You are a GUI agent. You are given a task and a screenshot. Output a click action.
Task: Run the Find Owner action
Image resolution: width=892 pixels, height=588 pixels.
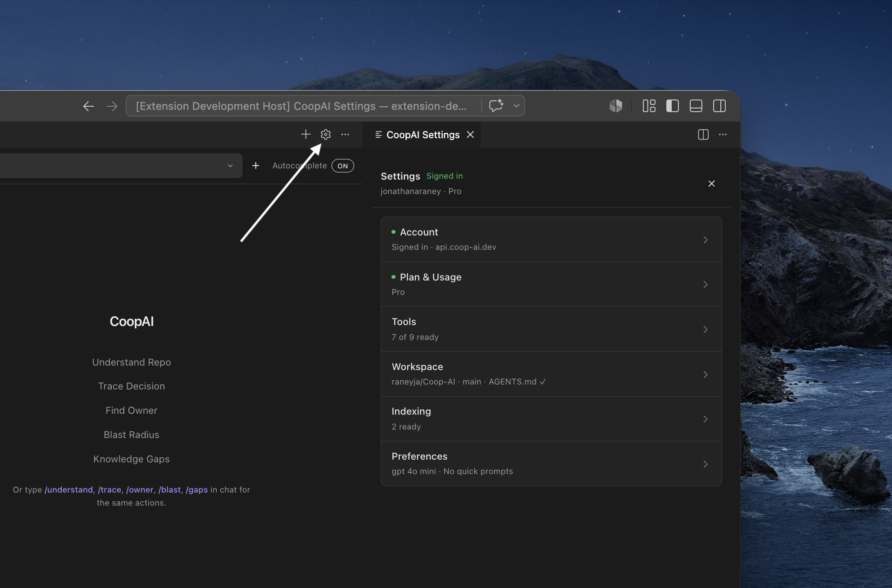pyautogui.click(x=132, y=410)
